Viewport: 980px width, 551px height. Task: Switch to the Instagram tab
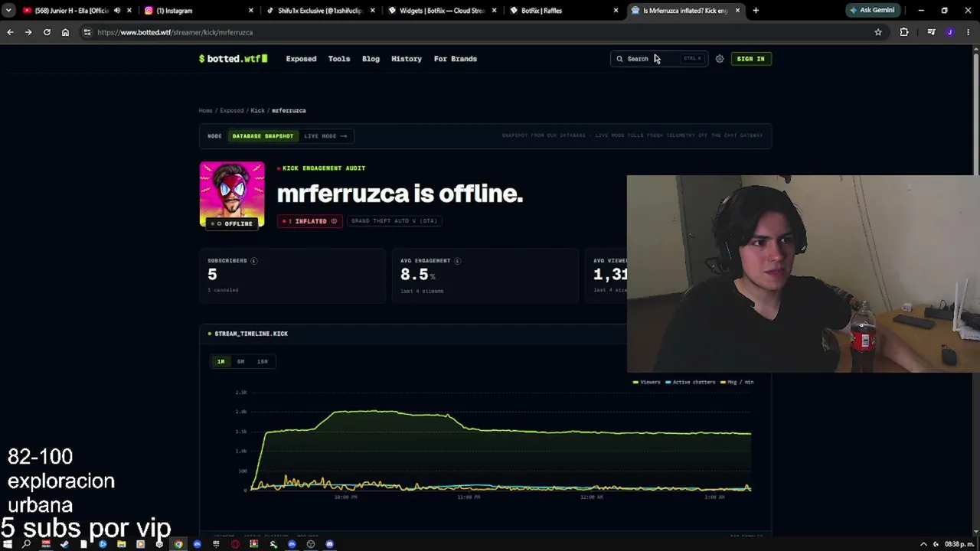[199, 11]
